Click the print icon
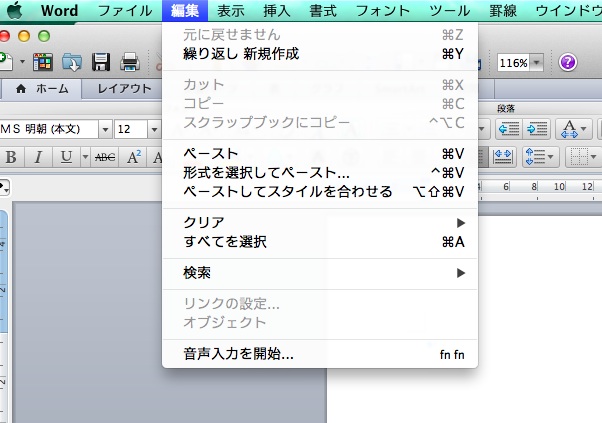 [x=130, y=62]
